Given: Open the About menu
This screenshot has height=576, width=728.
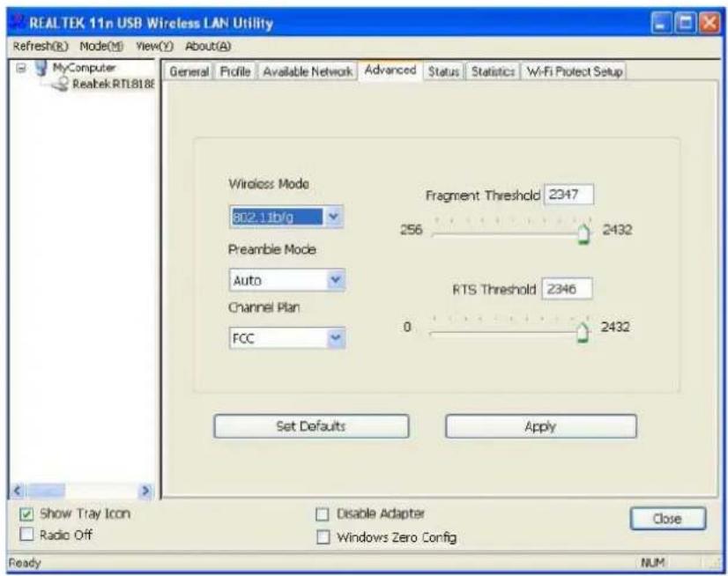Looking at the screenshot, I should (208, 46).
